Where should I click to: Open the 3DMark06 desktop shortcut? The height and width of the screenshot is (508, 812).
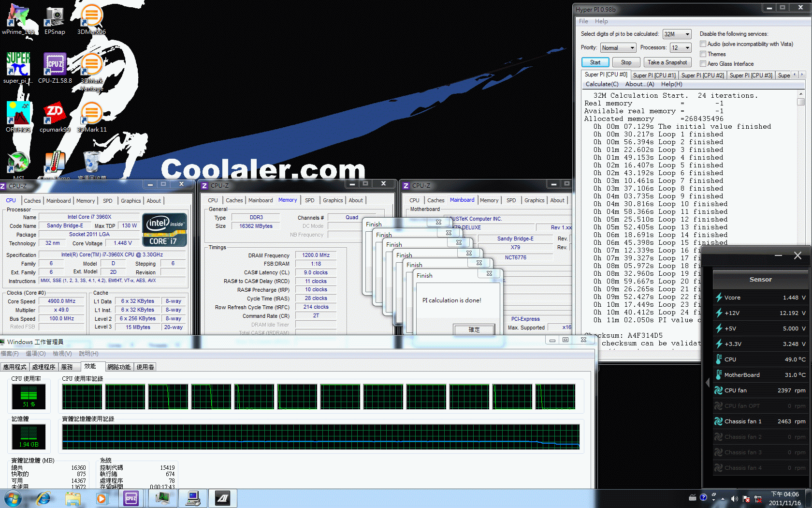click(91, 19)
